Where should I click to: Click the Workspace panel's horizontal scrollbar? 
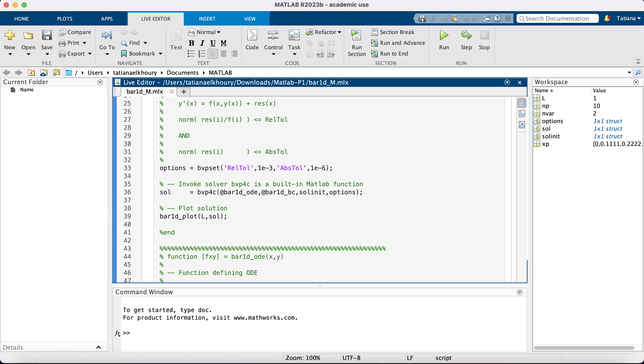coord(584,347)
